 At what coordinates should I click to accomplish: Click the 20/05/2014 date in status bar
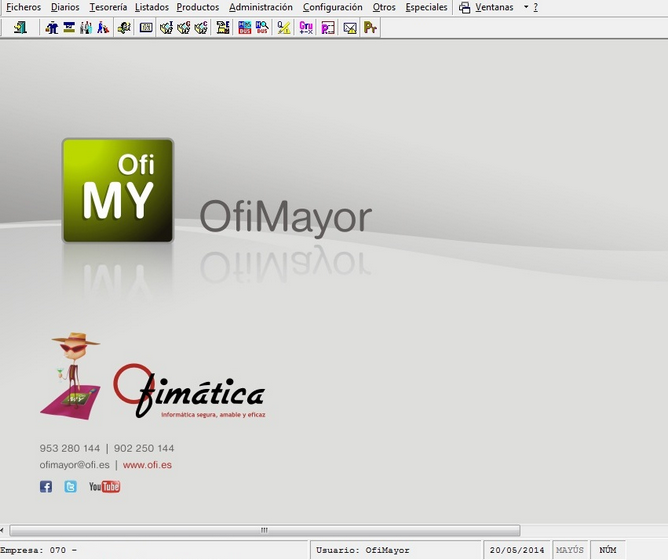click(x=517, y=550)
